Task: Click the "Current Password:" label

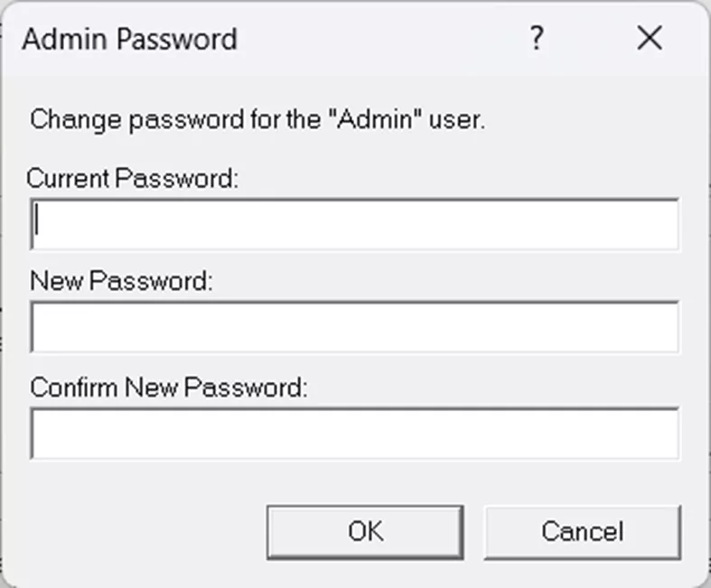Action: (133, 178)
